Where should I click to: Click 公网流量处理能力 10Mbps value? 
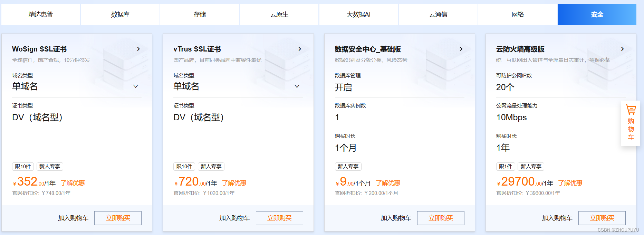coord(511,117)
